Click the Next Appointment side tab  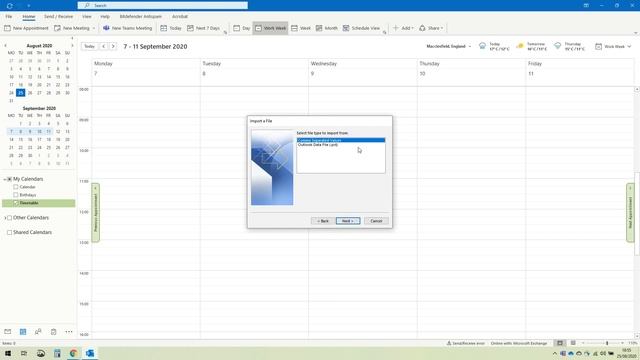click(630, 213)
